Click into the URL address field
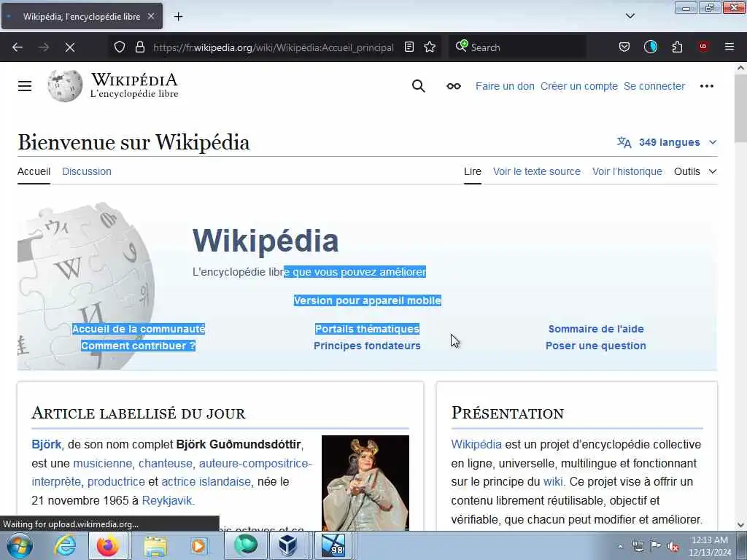 273,47
